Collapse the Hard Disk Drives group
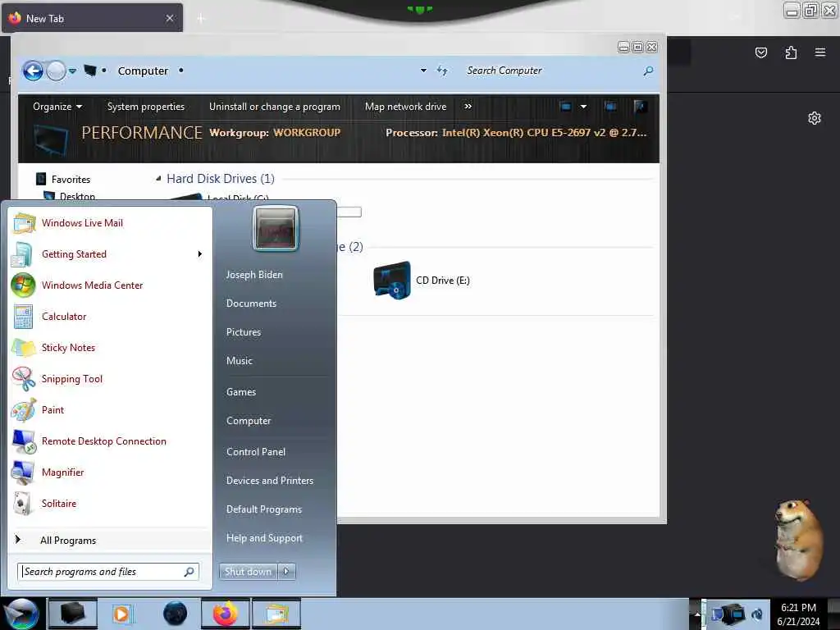The height and width of the screenshot is (630, 840). [x=158, y=179]
